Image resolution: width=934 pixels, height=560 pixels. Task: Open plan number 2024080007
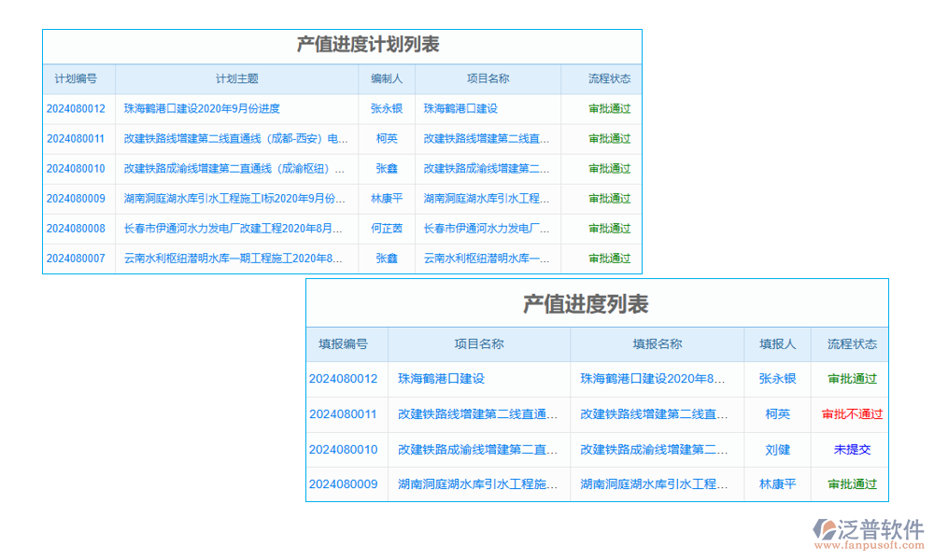[78, 259]
